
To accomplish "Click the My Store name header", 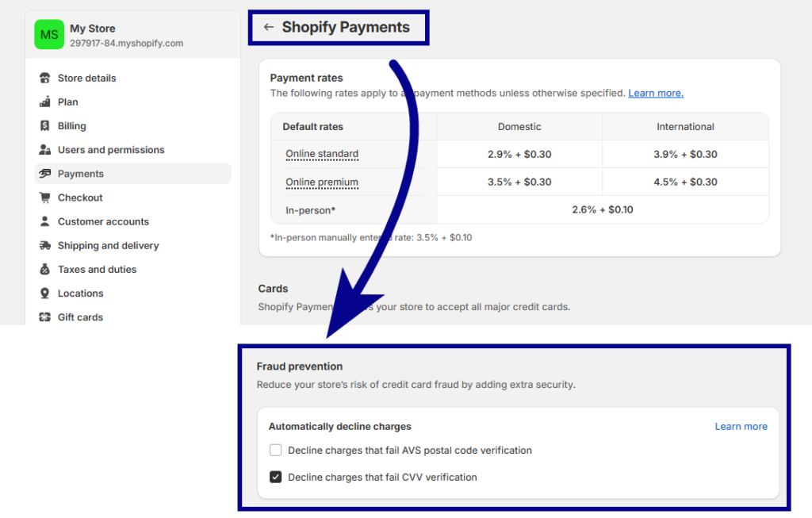I will pyautogui.click(x=93, y=29).
